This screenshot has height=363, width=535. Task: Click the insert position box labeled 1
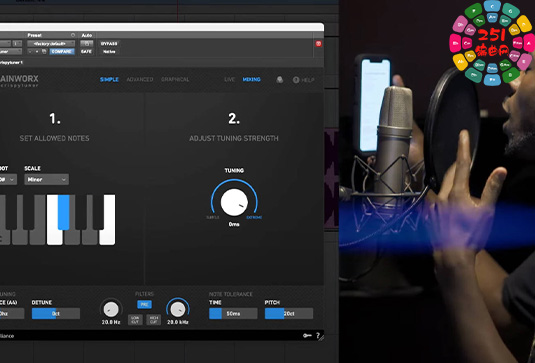coord(17,44)
